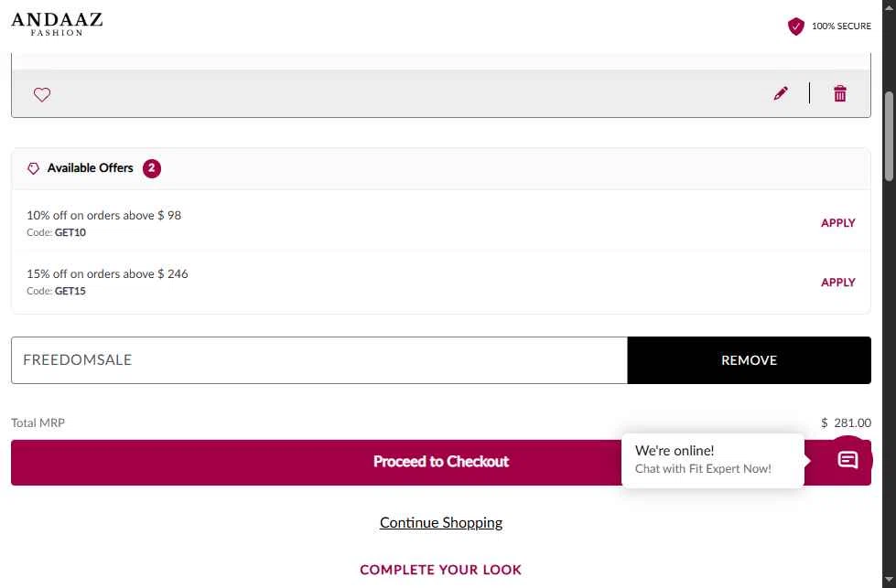
Task: Delete the cart item with trash icon
Action: (839, 93)
